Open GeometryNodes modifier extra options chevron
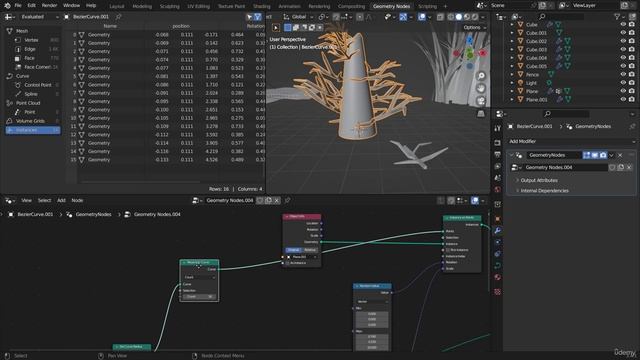The height and width of the screenshot is (360, 640). pyautogui.click(x=611, y=155)
